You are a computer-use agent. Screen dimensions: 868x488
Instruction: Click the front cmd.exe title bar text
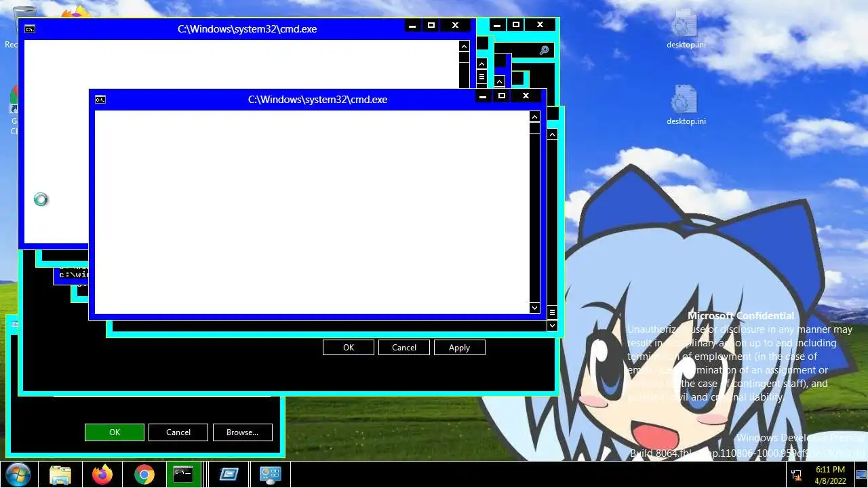(317, 100)
